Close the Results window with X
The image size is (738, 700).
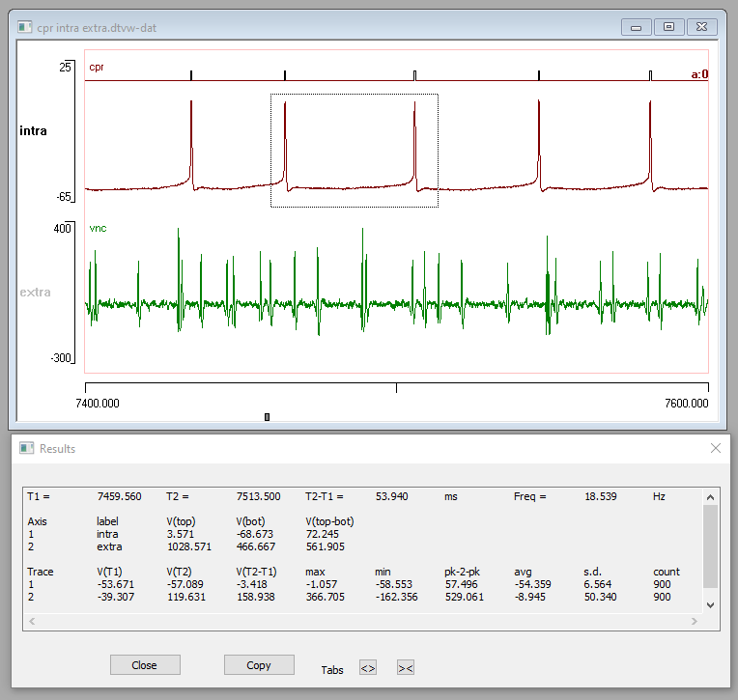tap(716, 448)
